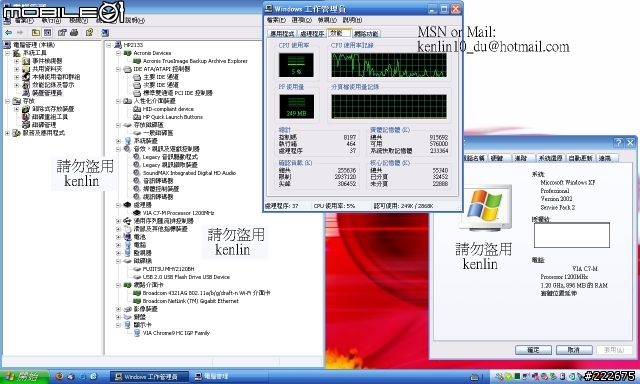Select the 主要 IDE 通道 device row
The height and width of the screenshot is (384, 640).
pos(160,77)
